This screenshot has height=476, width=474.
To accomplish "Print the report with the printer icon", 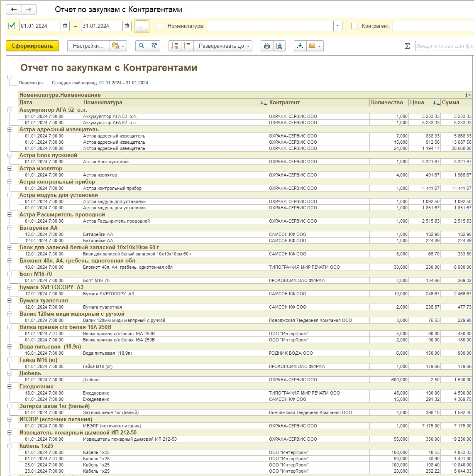I will coord(267,46).
